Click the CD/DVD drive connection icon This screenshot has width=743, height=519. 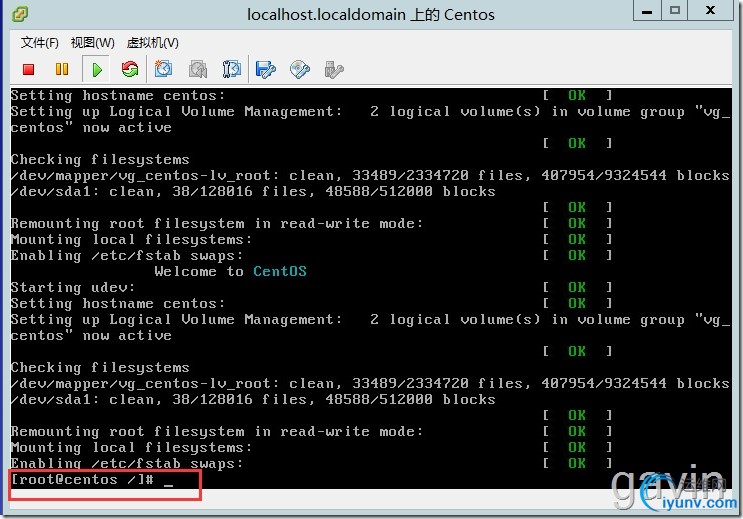(300, 70)
